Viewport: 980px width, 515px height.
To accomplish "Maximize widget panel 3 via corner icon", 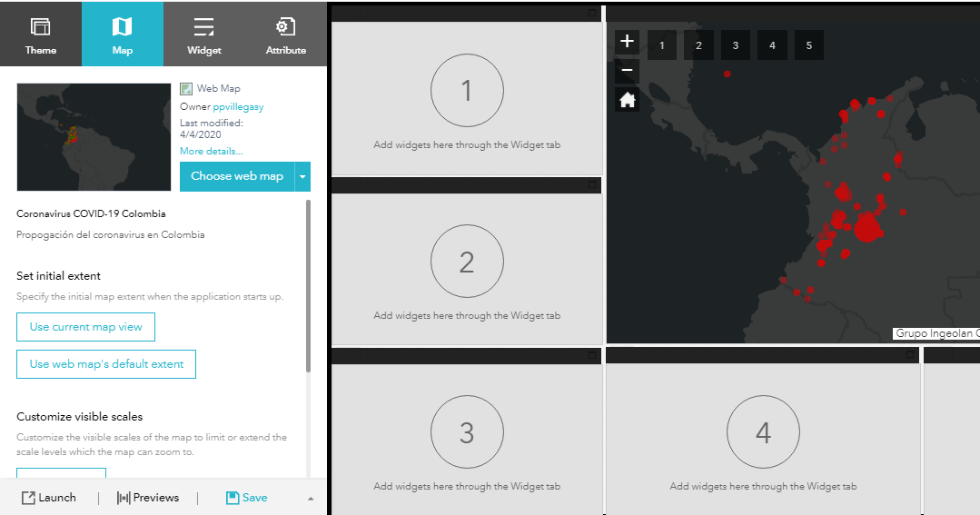I will point(592,355).
